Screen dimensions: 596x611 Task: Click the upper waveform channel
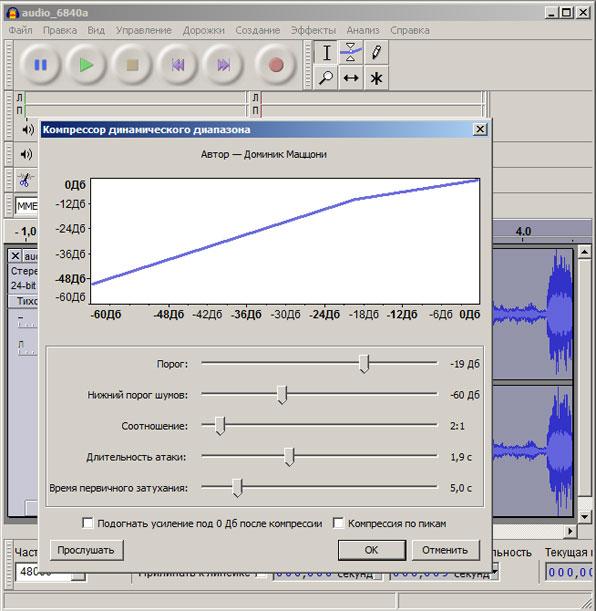click(533, 314)
